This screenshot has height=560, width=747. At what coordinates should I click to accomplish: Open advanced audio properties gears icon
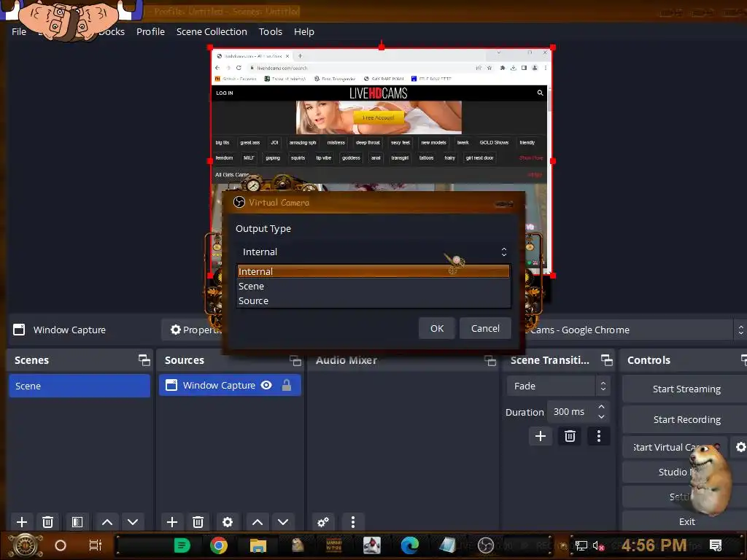[323, 522]
